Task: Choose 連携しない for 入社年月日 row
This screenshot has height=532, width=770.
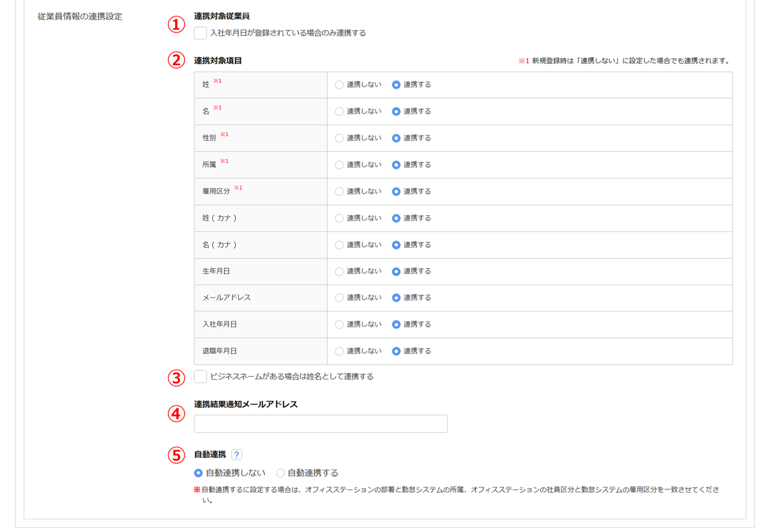Action: pos(339,324)
